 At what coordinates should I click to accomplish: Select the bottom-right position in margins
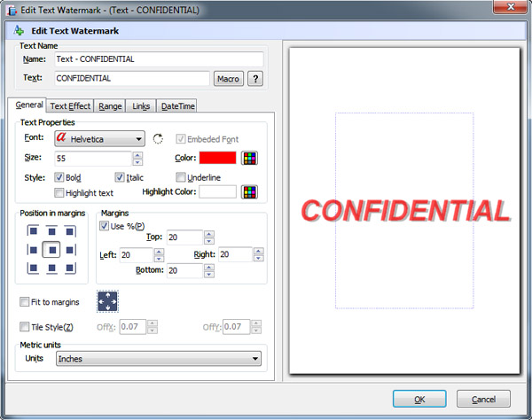click(x=70, y=268)
